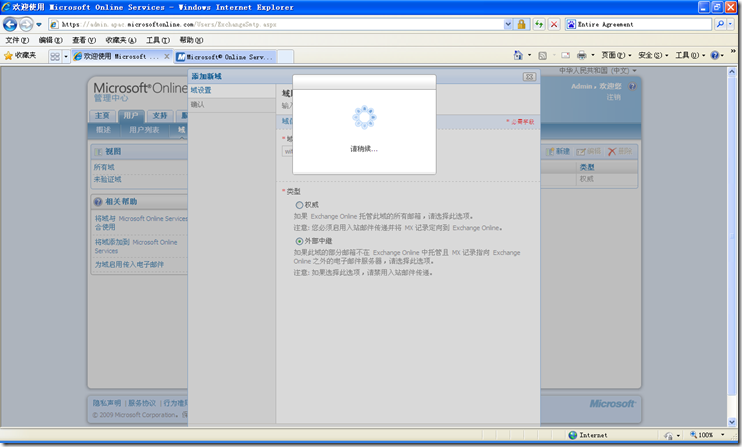Click the 隐私声明 footer link

pos(106,403)
